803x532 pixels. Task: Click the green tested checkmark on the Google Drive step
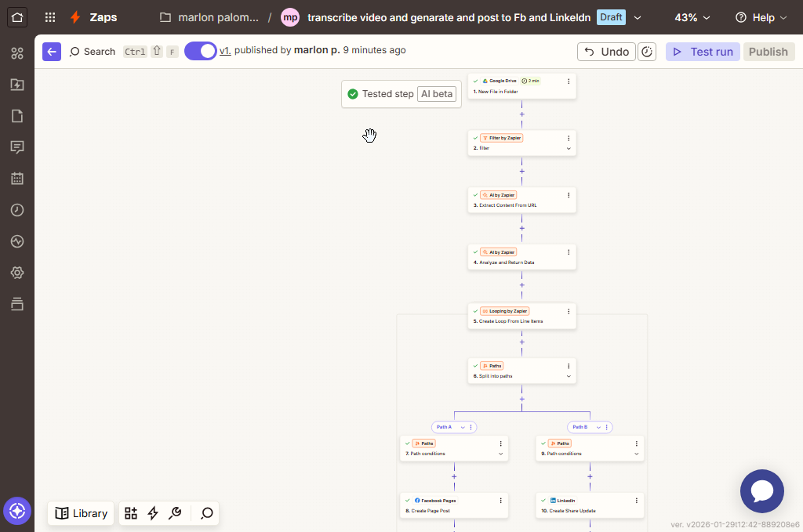(x=475, y=79)
